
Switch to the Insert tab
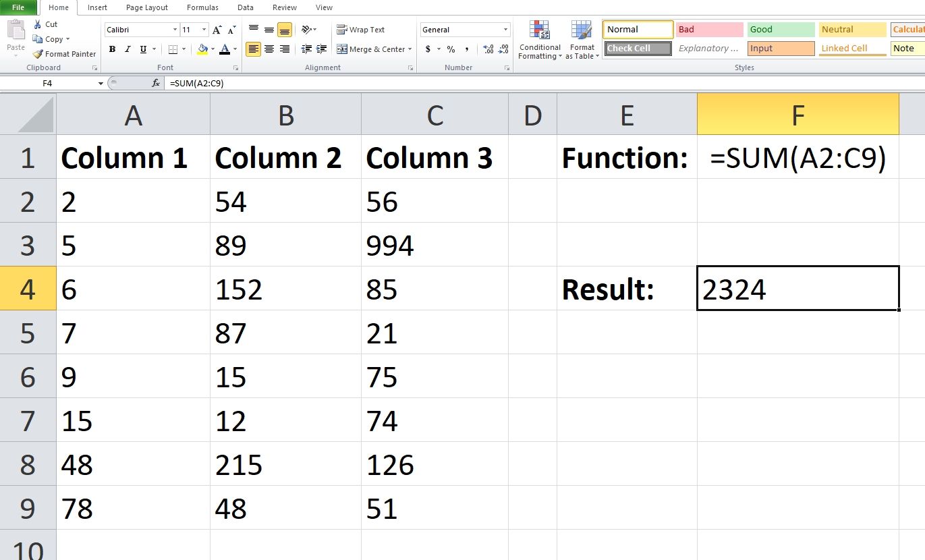97,7
